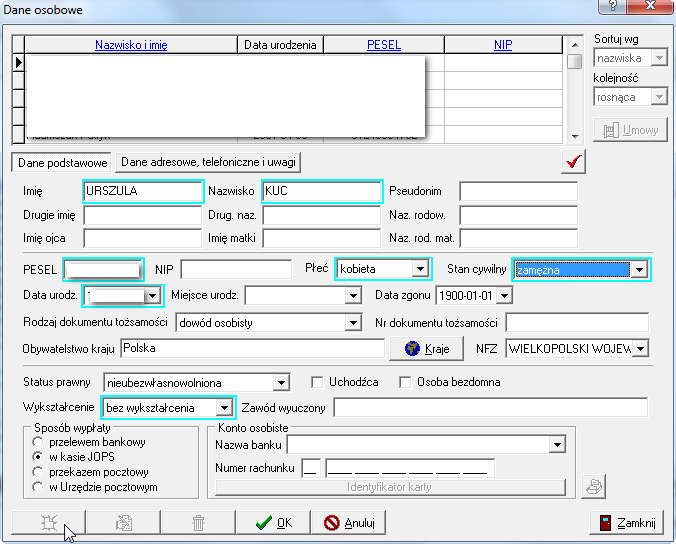The width and height of the screenshot is (676, 544).
Task: Click scroll up arrow of the persons table
Action: [x=575, y=45]
